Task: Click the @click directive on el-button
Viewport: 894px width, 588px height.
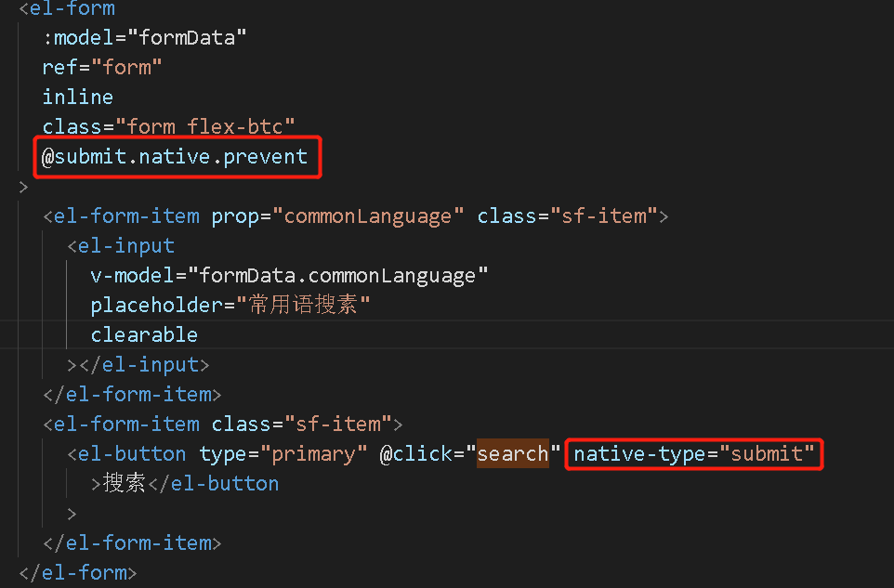Action: [x=415, y=453]
